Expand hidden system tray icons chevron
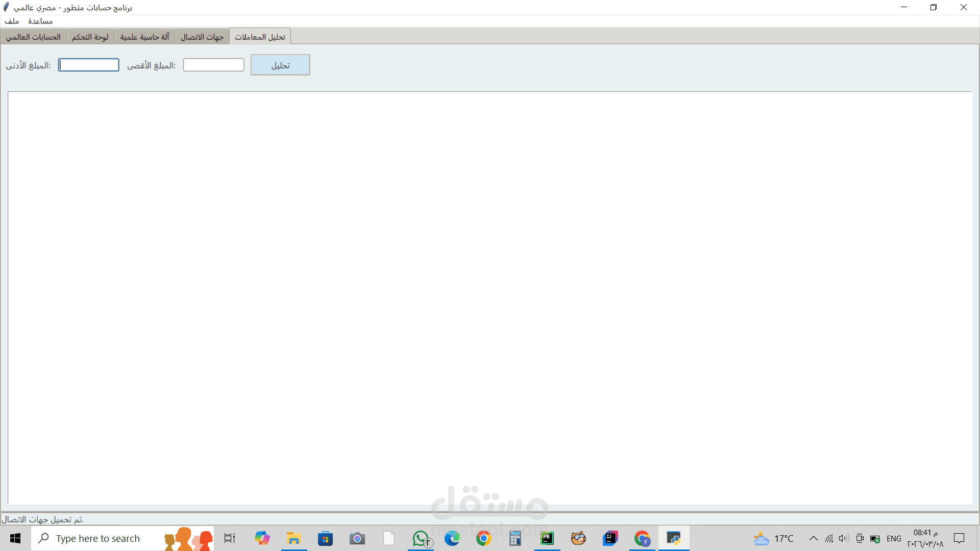This screenshot has width=980, height=551. tap(814, 538)
